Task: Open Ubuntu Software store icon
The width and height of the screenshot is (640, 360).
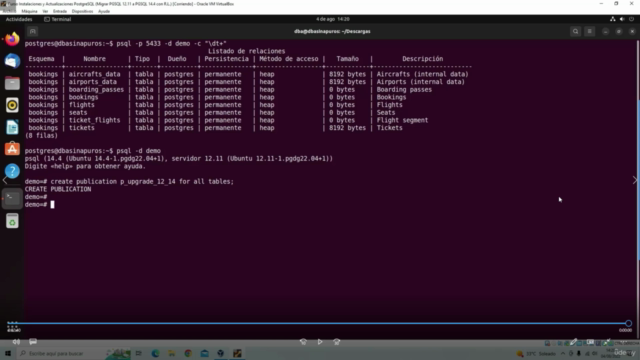Action: (12, 149)
